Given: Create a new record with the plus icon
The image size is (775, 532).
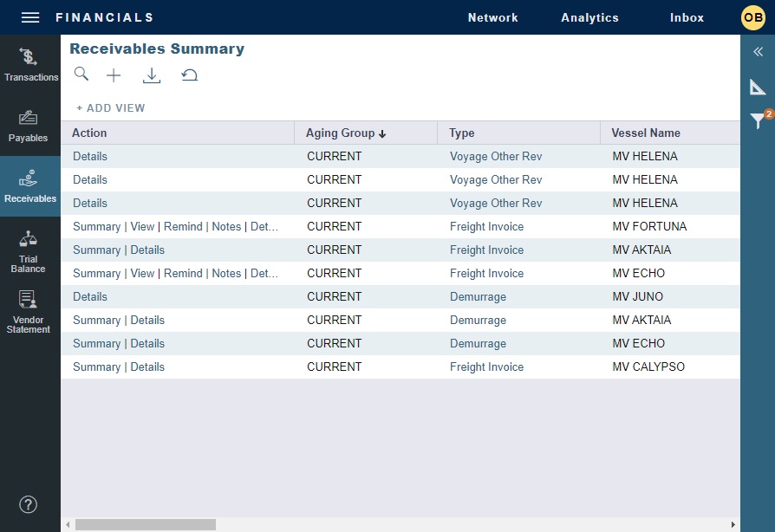Looking at the screenshot, I should [114, 75].
